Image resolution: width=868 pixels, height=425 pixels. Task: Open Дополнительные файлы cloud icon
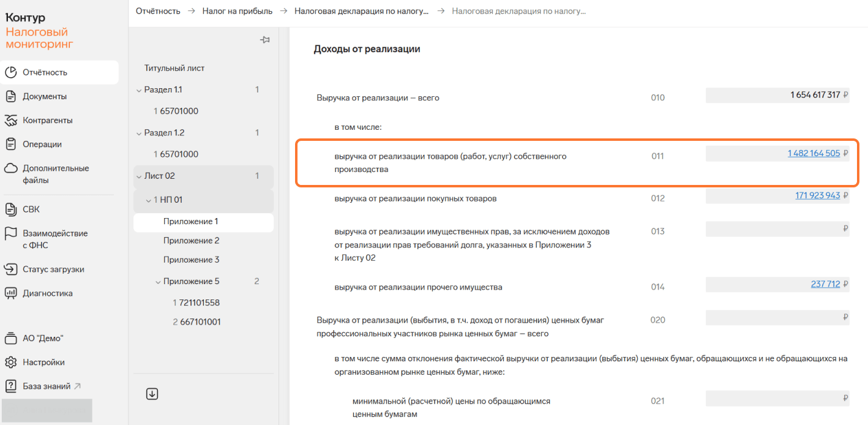10,168
